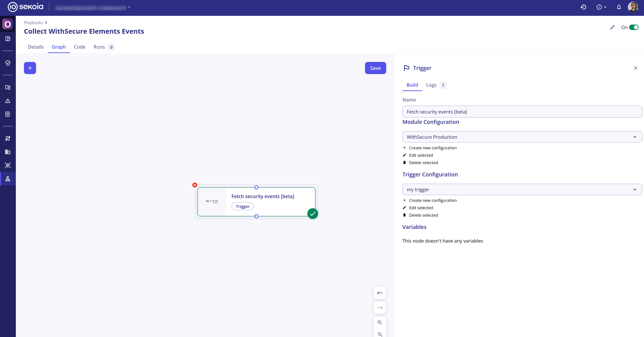644x337 pixels.
Task: Click the Runs count badge 0
Action: 111,47
